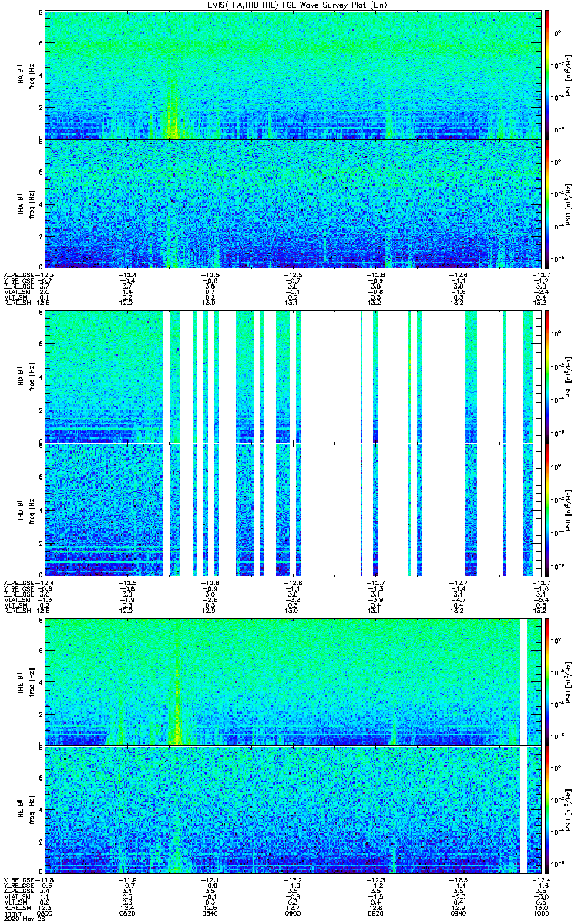578x924 pixels.
Task: Click the color bar beside THD B-parallel panel
Action: pos(548,510)
